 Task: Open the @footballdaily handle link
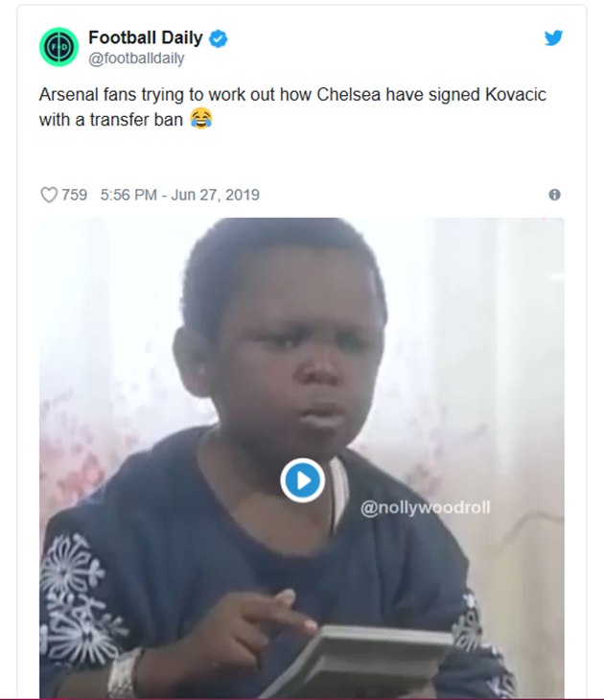tap(136, 58)
